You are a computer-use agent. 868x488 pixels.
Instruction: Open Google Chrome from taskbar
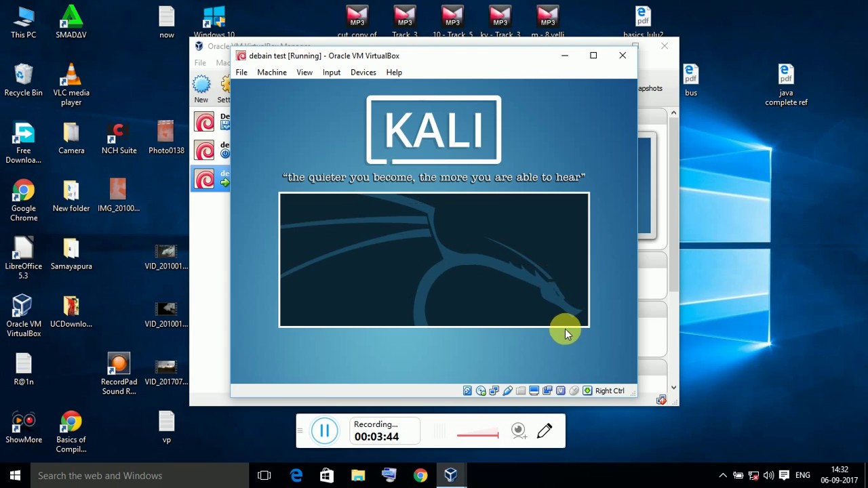click(420, 476)
